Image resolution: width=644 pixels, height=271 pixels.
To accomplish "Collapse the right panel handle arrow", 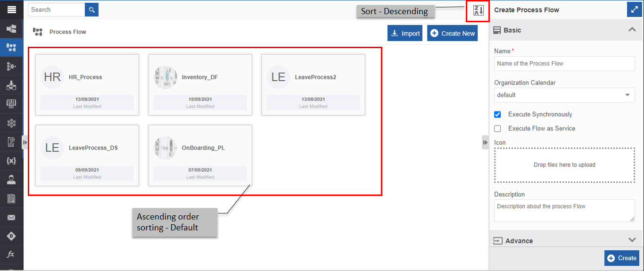I will click(x=485, y=142).
